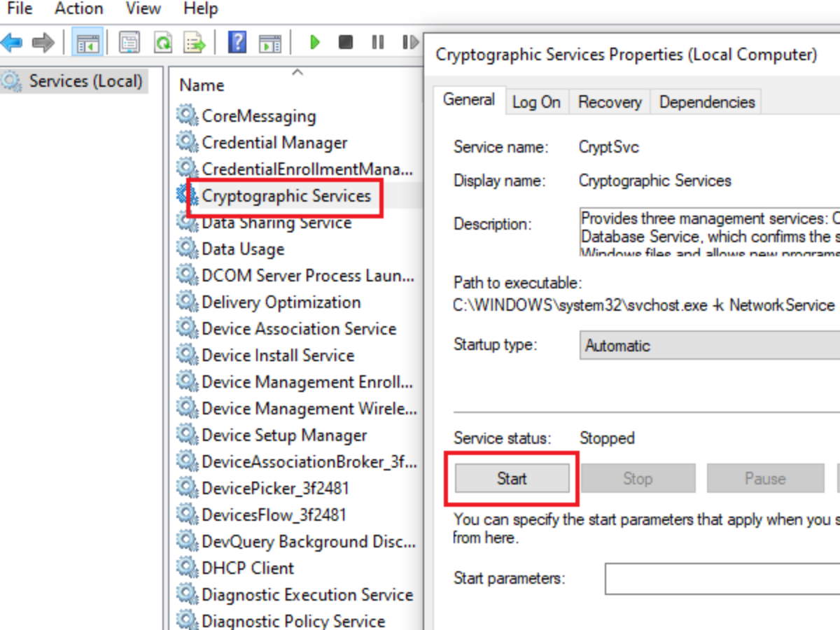Select Services (Local) in the left tree

pos(85,81)
